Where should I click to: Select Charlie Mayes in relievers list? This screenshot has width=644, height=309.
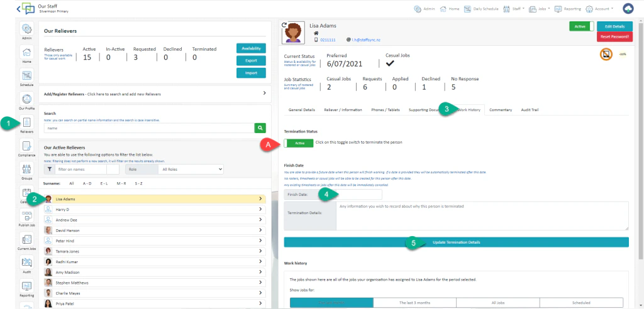[155, 293]
